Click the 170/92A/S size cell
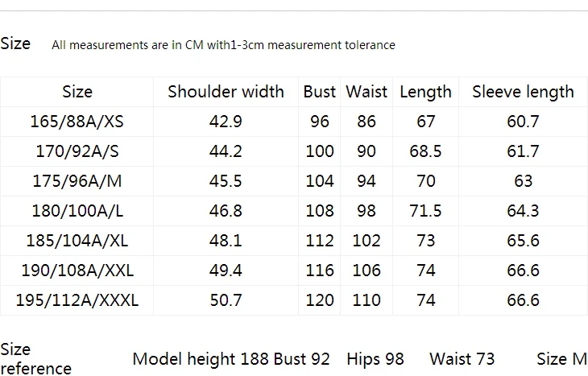Viewport: 588px width, 376px height. click(x=77, y=151)
